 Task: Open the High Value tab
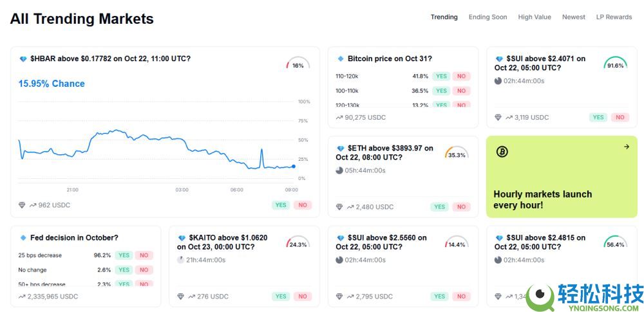(535, 17)
